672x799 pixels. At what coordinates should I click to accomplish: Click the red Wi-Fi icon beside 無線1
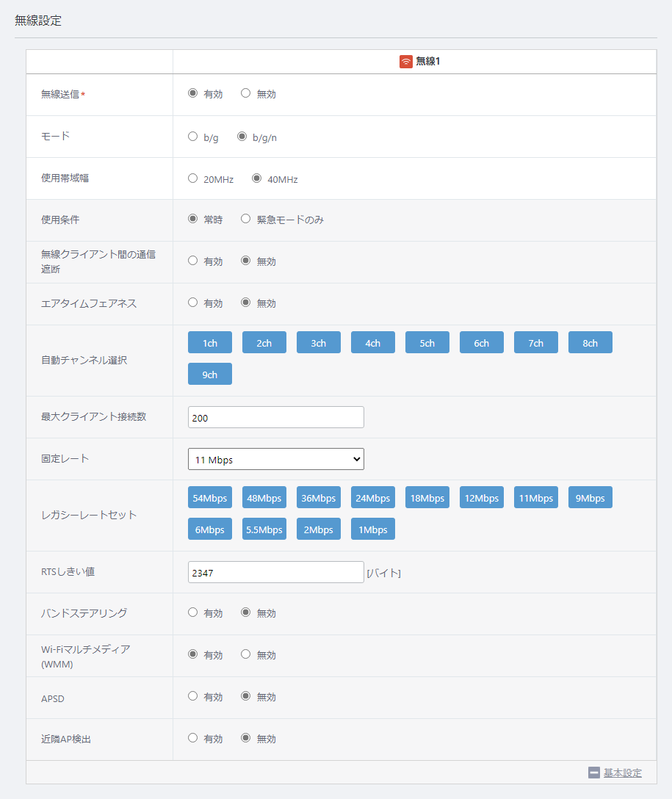[405, 62]
